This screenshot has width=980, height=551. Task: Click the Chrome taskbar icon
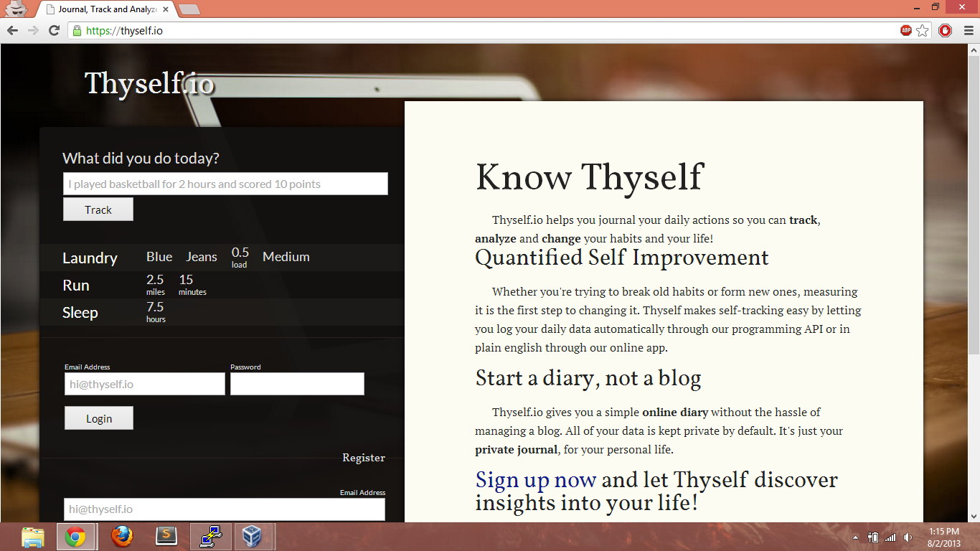pyautogui.click(x=76, y=537)
